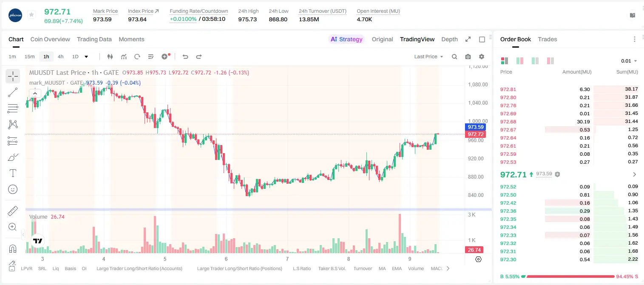Open the Coin Overview tab
Viewport: 644px width, 285px height.
(50, 39)
